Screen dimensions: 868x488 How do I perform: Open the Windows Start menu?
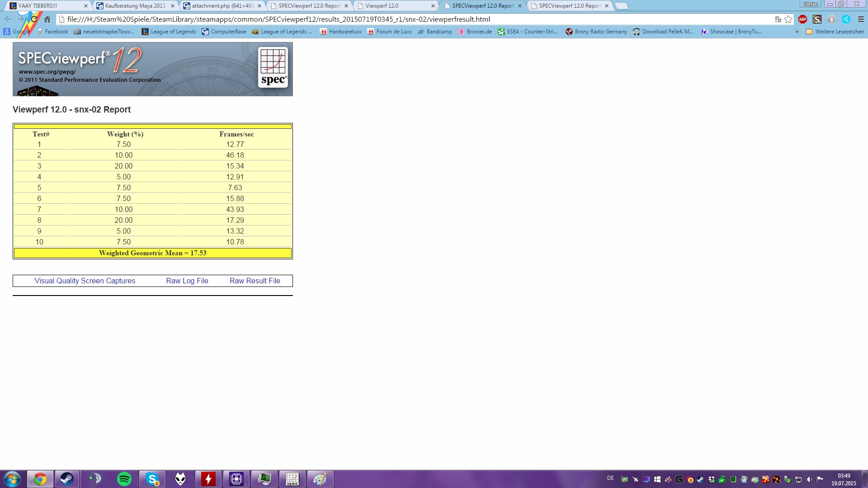tap(12, 479)
